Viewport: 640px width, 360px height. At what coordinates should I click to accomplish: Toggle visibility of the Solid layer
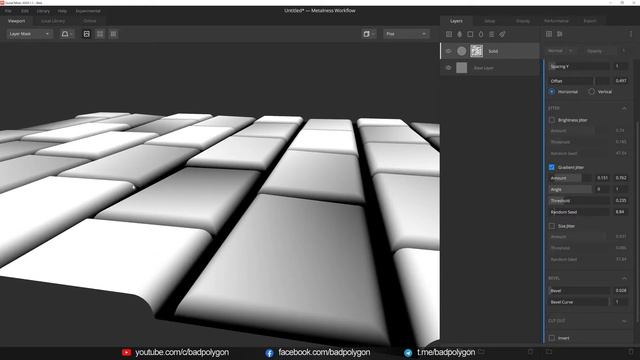point(449,51)
